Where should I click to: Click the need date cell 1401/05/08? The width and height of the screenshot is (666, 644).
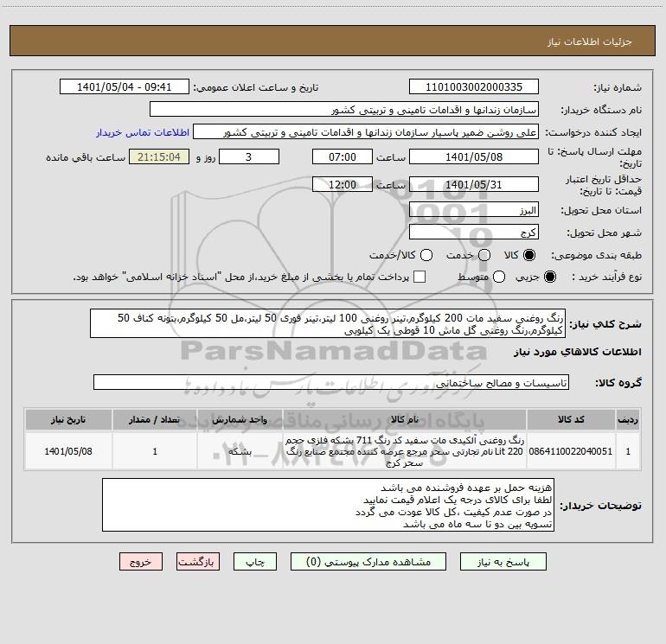tap(68, 451)
